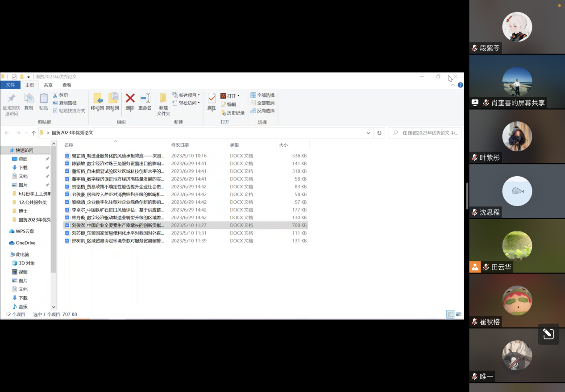Open the 文件 (File) menu tab
The height and width of the screenshot is (392, 565).
10,85
